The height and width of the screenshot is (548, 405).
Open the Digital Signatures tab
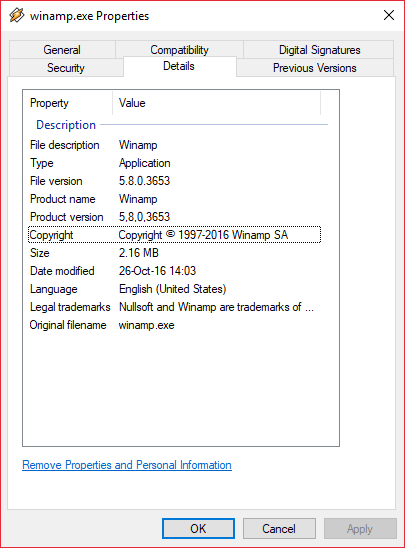point(319,50)
